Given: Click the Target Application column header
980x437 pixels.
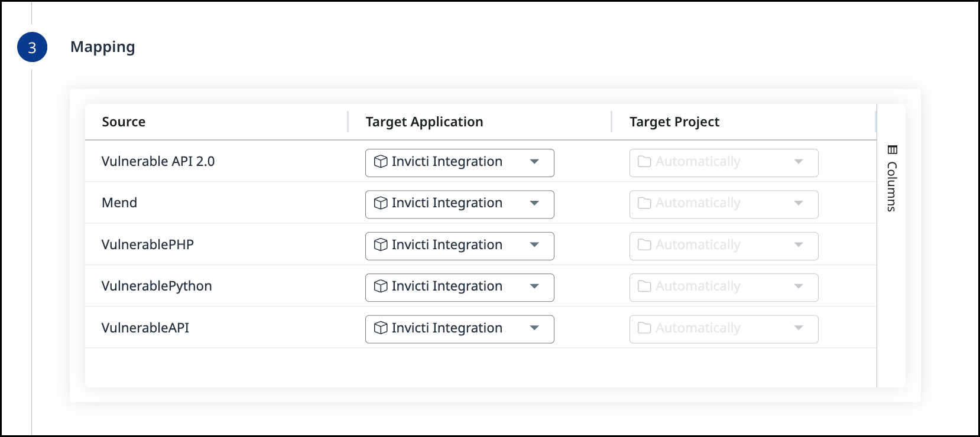Looking at the screenshot, I should pos(424,122).
